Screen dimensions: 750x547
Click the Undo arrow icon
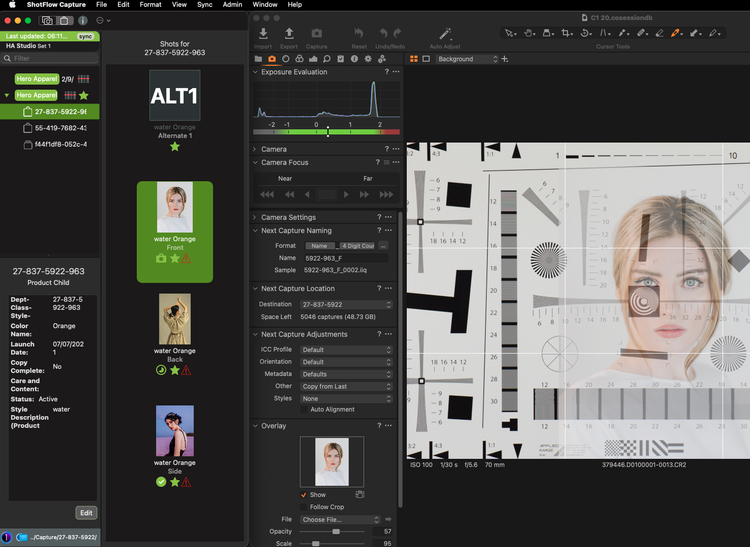tap(383, 33)
